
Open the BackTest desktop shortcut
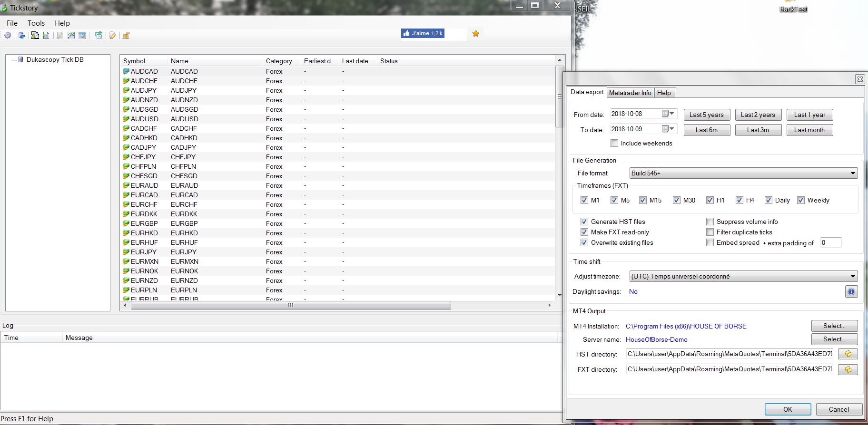[x=793, y=7]
